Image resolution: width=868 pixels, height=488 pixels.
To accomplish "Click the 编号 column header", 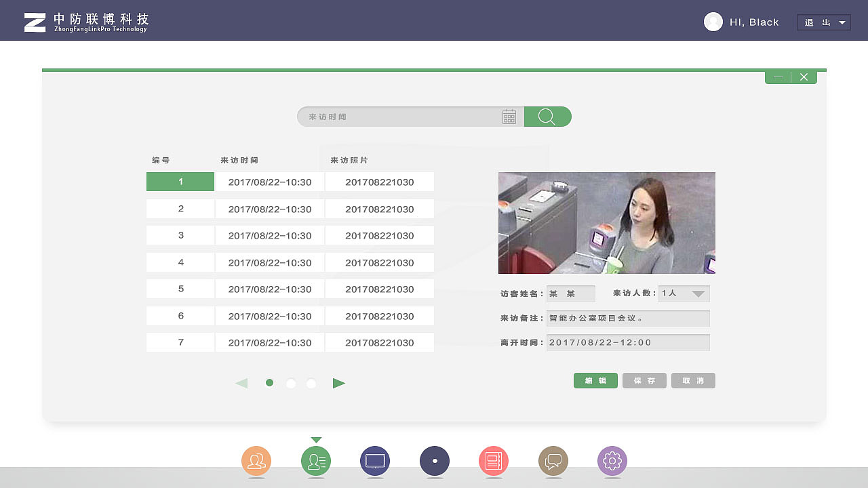I will point(161,161).
